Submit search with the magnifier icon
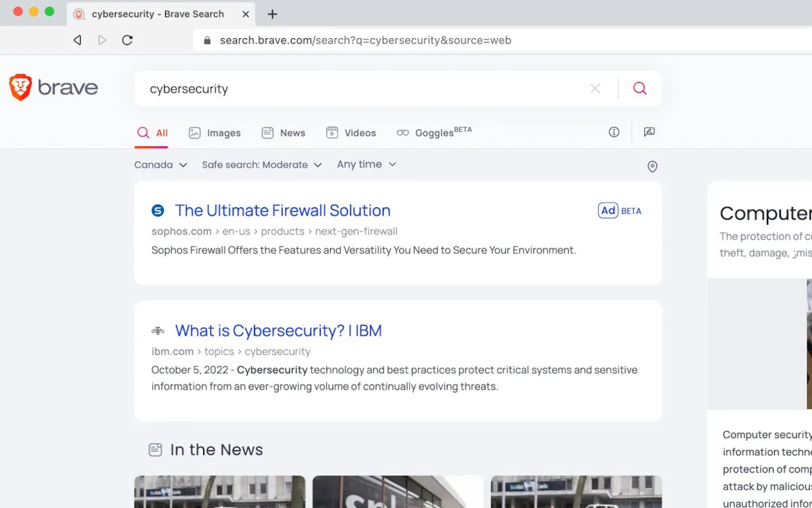The width and height of the screenshot is (812, 508). [640, 88]
